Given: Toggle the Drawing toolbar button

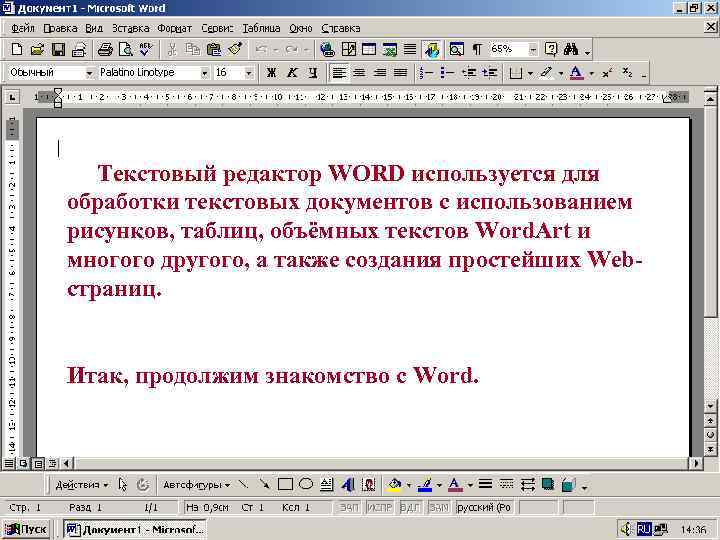Looking at the screenshot, I should (432, 49).
